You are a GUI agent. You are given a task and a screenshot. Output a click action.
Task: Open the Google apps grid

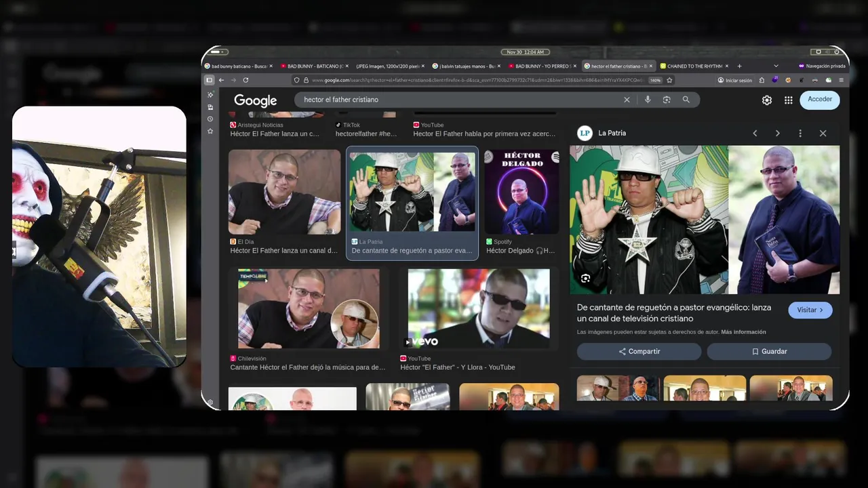(788, 100)
